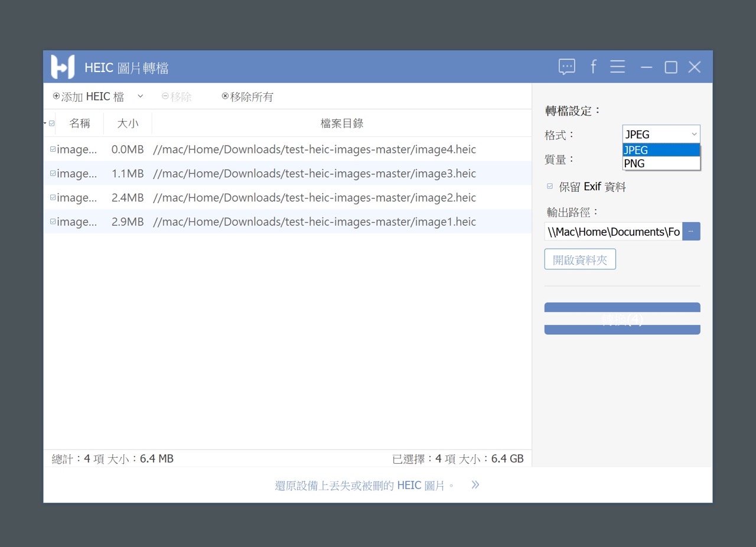756x547 pixels.
Task: Sort by the 大小 column header
Action: 128,123
